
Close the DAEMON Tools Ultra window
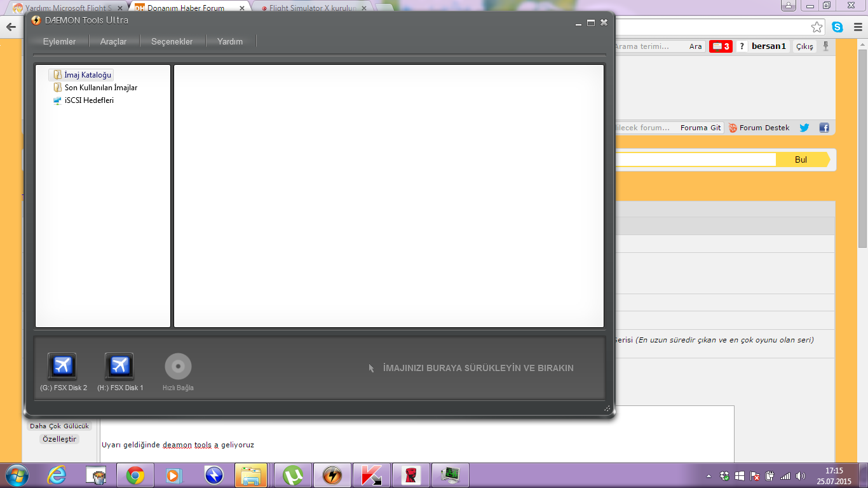click(x=604, y=22)
